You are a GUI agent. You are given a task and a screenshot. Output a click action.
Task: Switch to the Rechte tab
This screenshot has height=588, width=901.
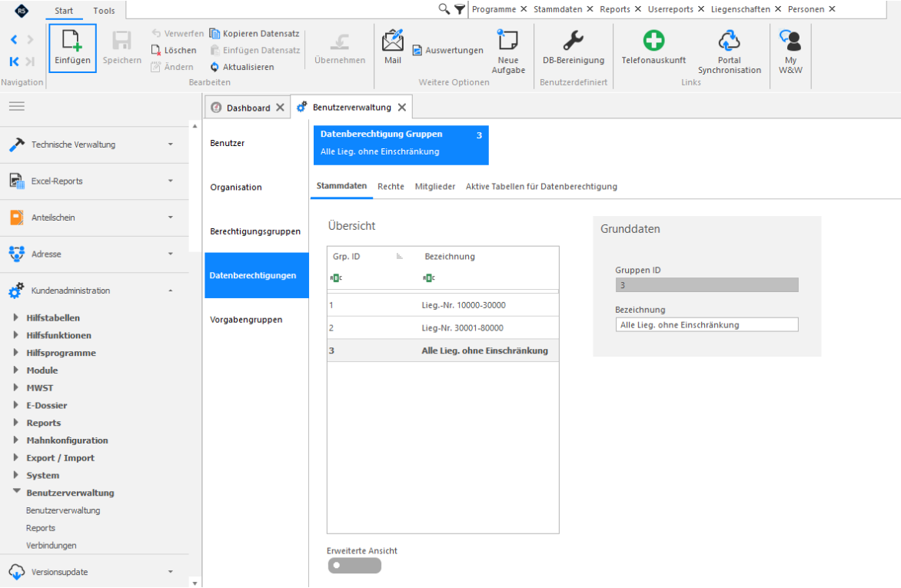pos(391,186)
